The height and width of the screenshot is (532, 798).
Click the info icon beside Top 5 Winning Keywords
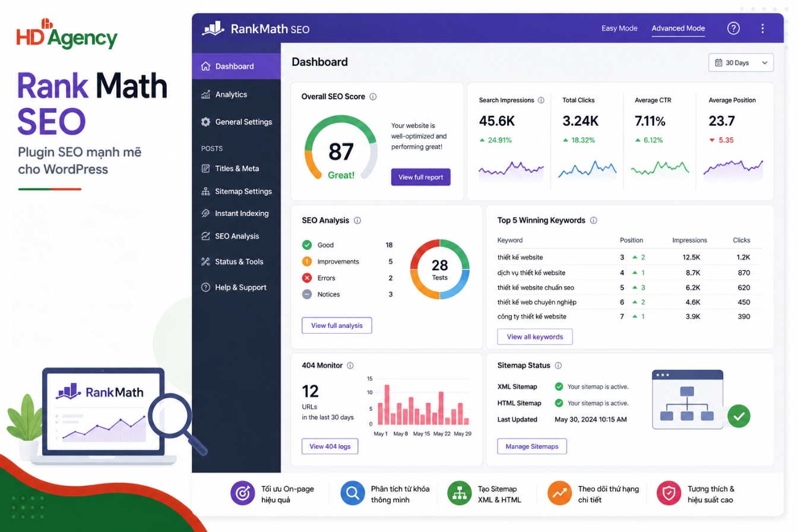pyautogui.click(x=593, y=220)
